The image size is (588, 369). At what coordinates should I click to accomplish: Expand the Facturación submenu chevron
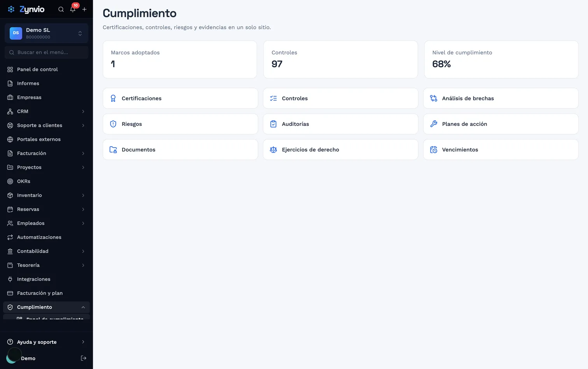point(83,153)
